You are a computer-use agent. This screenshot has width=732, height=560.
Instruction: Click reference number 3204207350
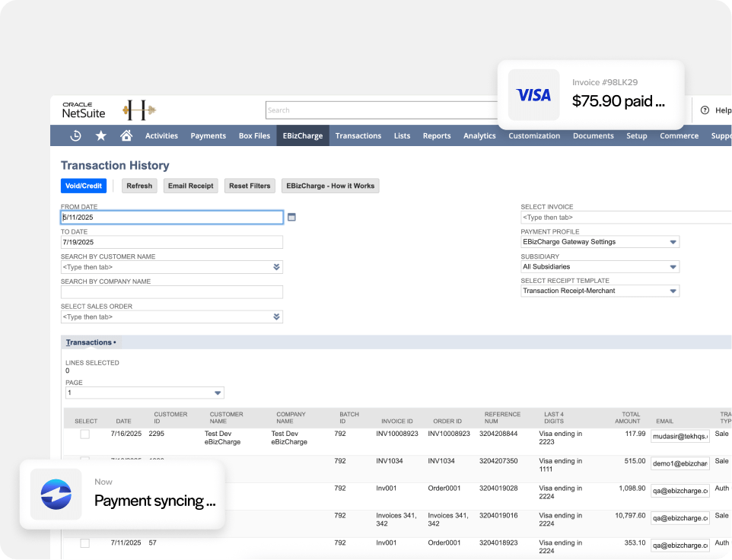(x=498, y=461)
